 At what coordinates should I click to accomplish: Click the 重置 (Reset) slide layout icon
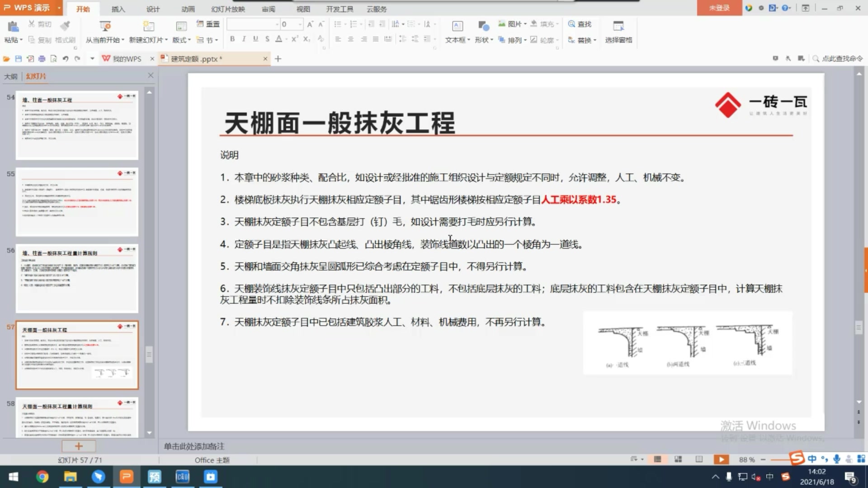pyautogui.click(x=208, y=24)
